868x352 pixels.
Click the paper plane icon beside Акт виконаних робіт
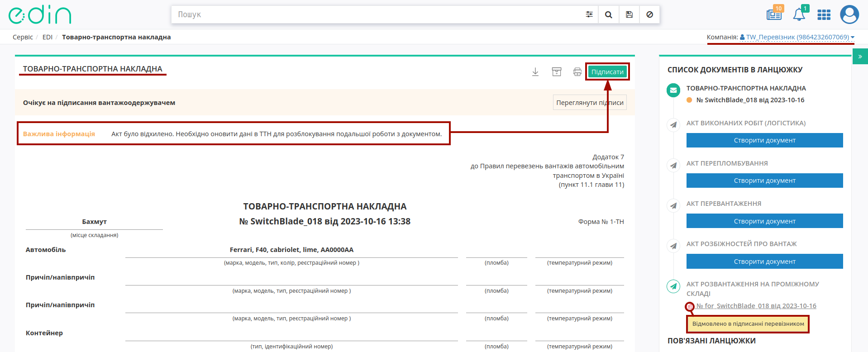click(x=673, y=125)
